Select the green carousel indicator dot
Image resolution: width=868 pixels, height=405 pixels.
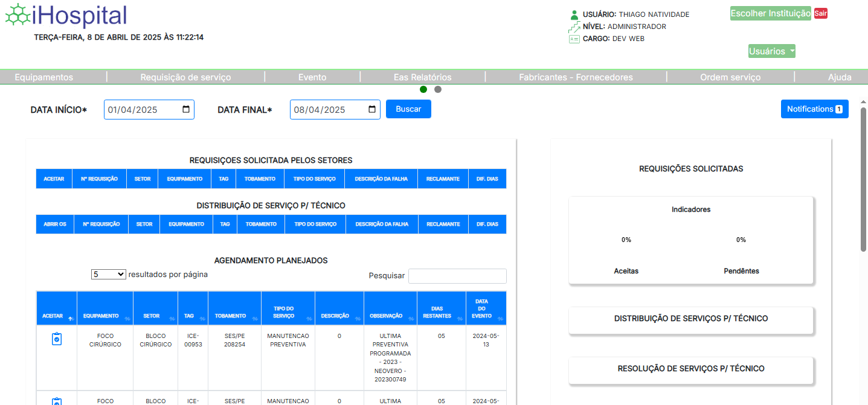(x=423, y=89)
